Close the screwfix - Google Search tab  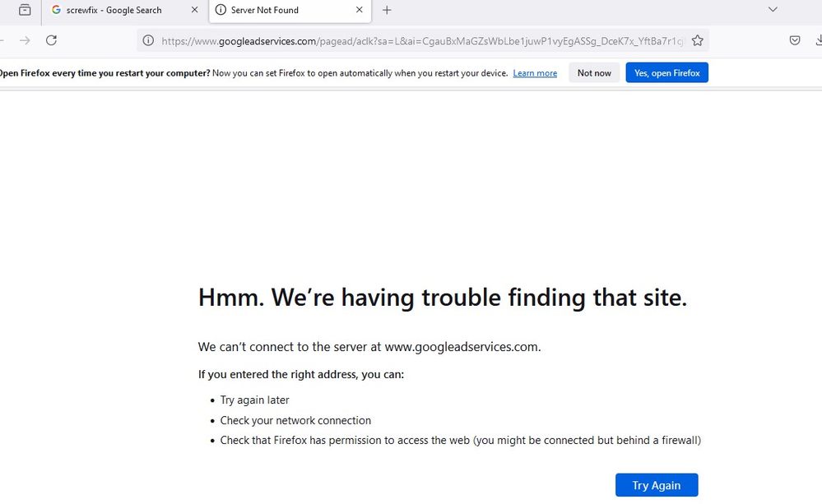point(195,10)
